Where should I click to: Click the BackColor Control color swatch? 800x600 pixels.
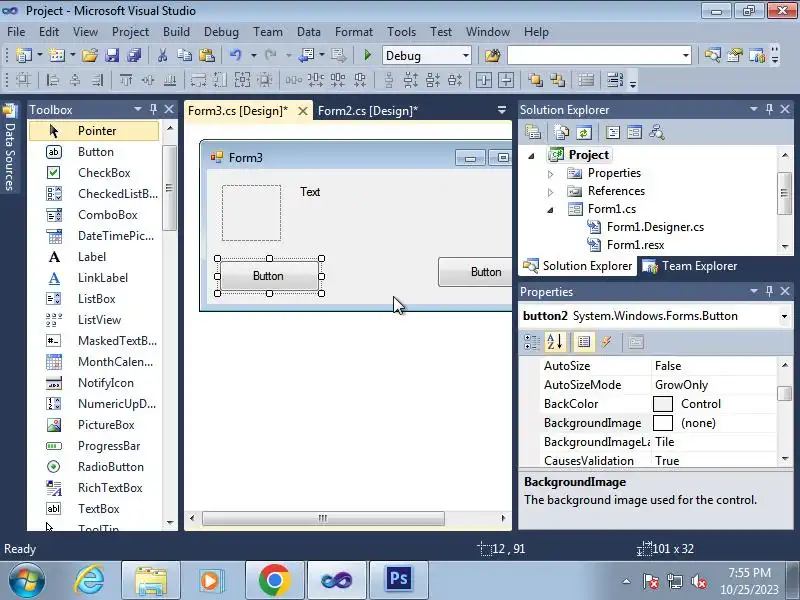[663, 404]
